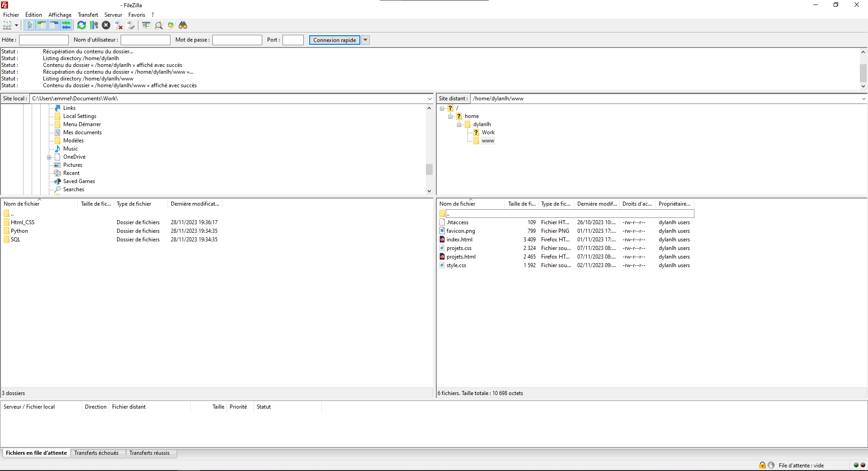The height and width of the screenshot is (471, 868).
Task: Click the question-mark folder icon beside Work
Action: pyautogui.click(x=476, y=132)
